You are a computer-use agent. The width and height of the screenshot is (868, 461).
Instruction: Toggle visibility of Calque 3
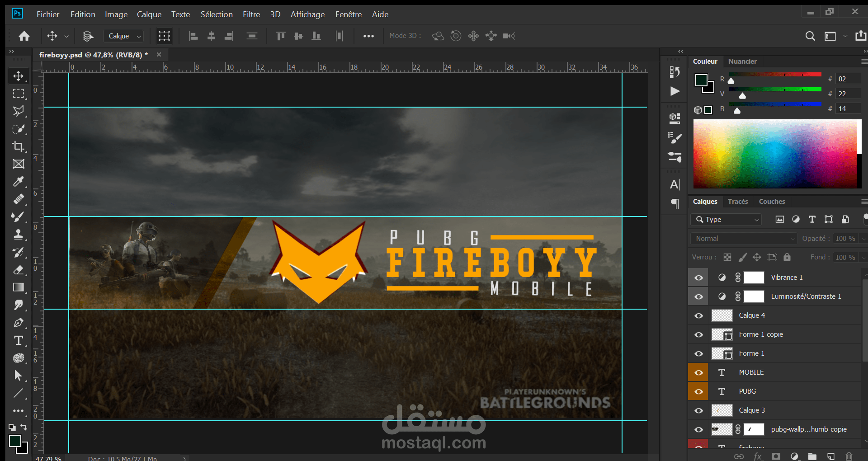(x=698, y=410)
